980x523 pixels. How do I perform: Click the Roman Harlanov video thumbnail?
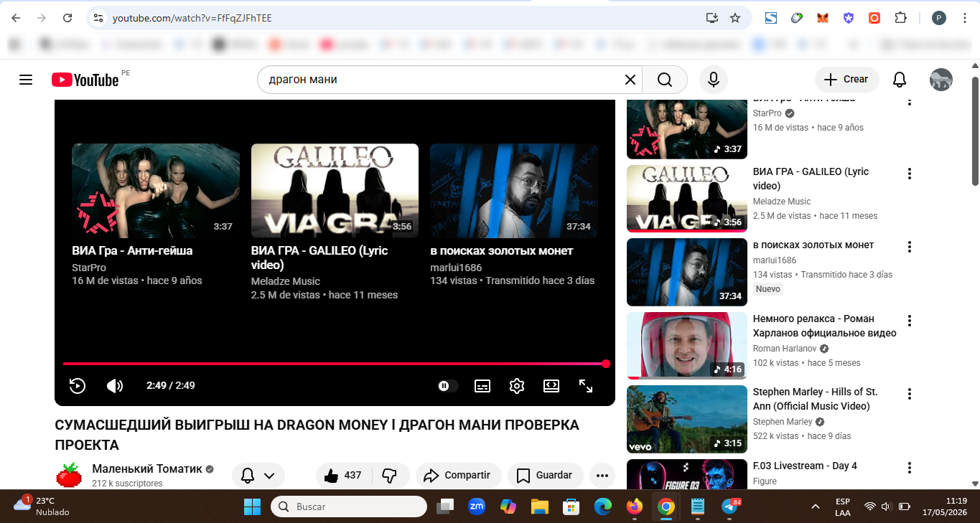pyautogui.click(x=687, y=345)
